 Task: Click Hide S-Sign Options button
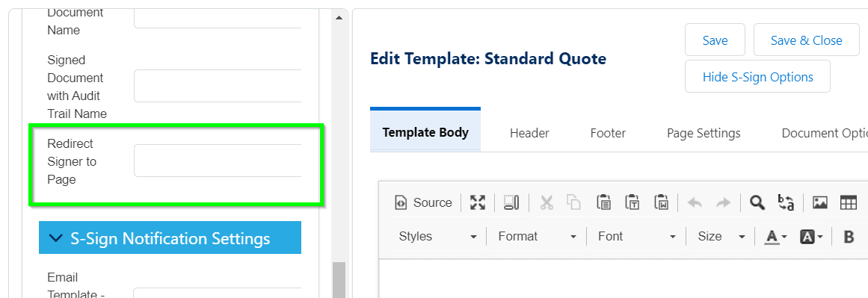click(x=758, y=76)
